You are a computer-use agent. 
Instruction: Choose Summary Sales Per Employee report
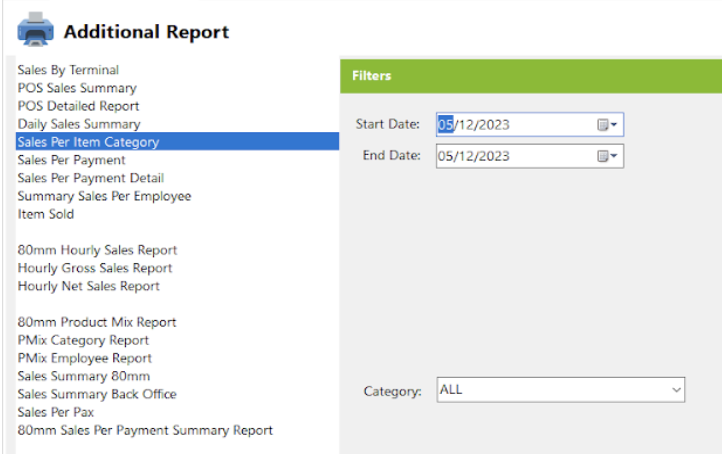point(104,196)
